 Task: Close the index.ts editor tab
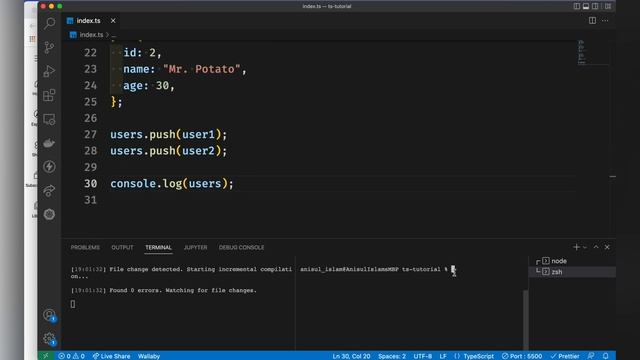113,20
